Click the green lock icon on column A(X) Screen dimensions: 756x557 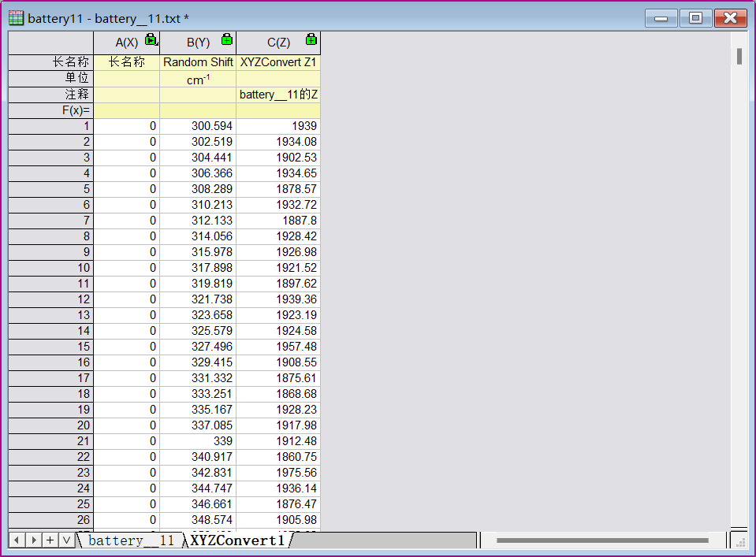point(151,40)
